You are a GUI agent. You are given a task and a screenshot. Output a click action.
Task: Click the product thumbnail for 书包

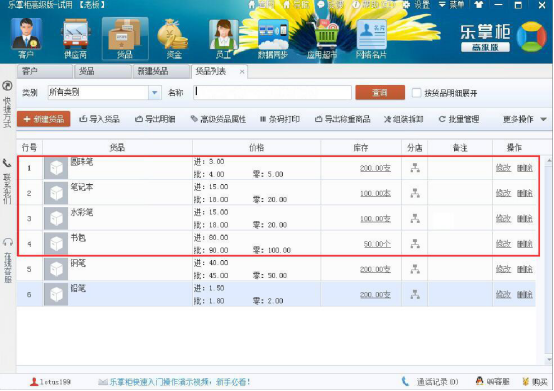(56, 244)
